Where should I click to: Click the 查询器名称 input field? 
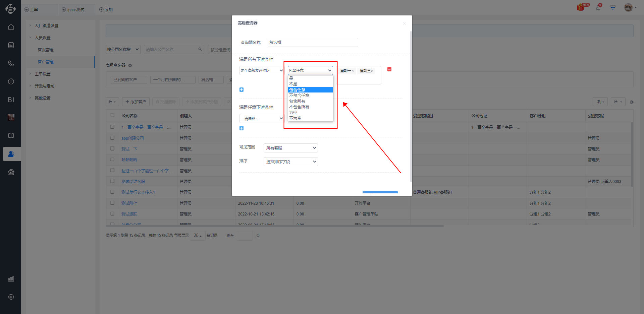point(313,42)
